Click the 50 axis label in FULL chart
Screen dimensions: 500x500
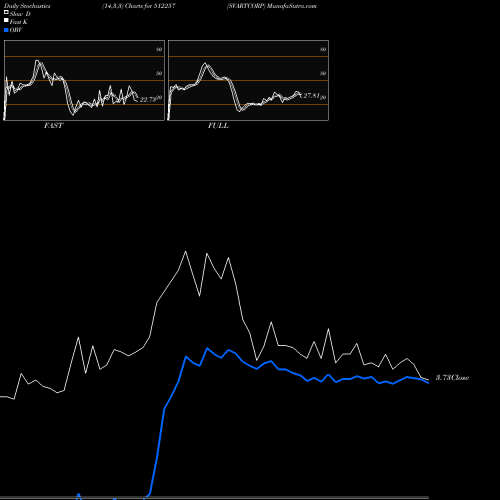(x=323, y=73)
